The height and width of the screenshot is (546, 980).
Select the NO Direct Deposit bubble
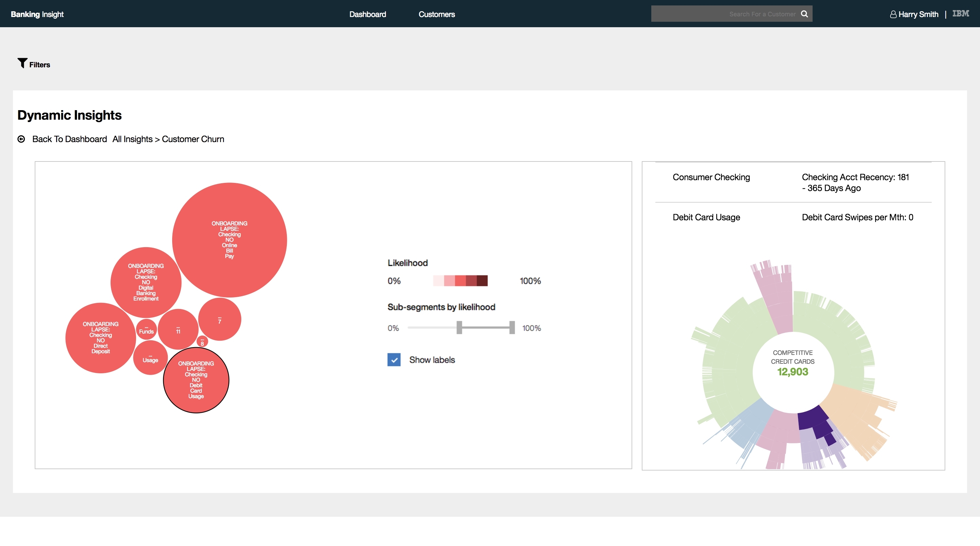point(100,338)
